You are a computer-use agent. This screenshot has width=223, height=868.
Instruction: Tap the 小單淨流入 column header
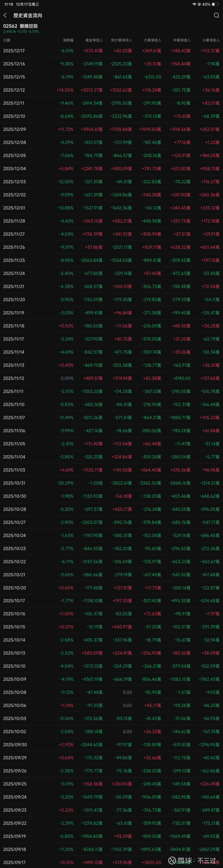211,40
